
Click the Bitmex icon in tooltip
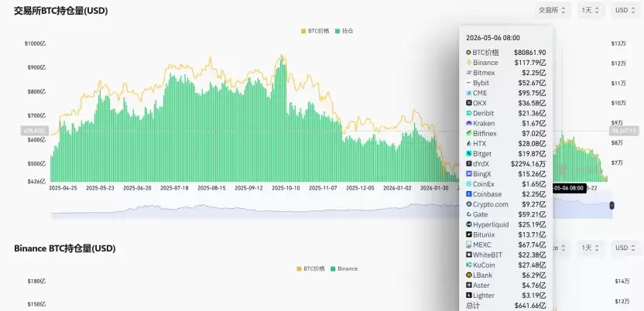pyautogui.click(x=468, y=73)
